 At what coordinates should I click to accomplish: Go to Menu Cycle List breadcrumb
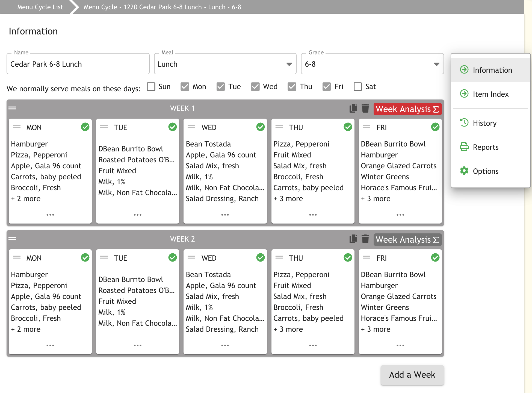pyautogui.click(x=40, y=7)
